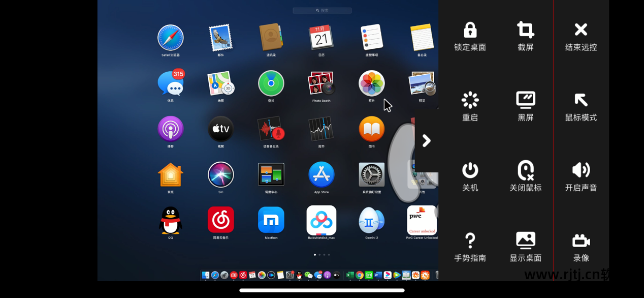This screenshot has height=298, width=644.
Task: Open PwC Career Unlocked app
Action: (x=422, y=220)
